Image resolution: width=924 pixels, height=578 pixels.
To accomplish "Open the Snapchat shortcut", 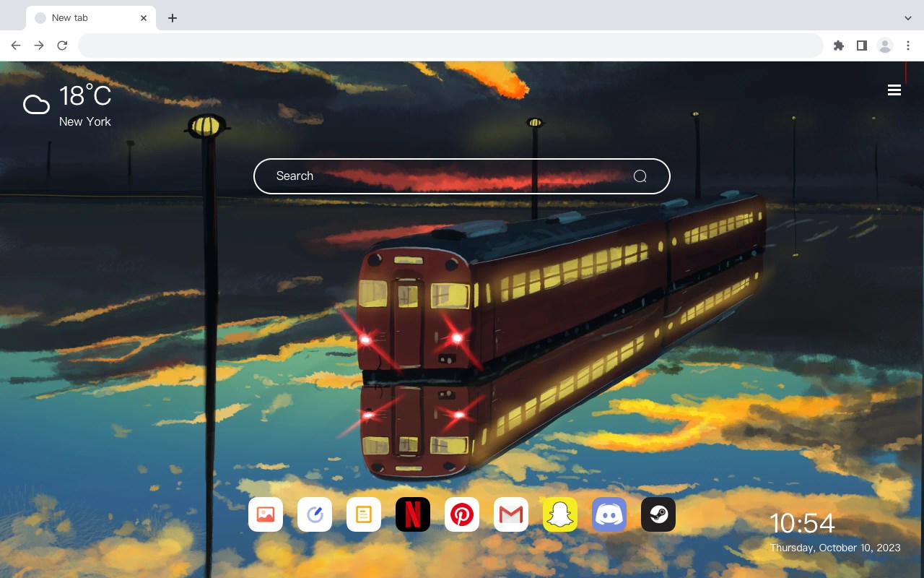I will pyautogui.click(x=560, y=514).
